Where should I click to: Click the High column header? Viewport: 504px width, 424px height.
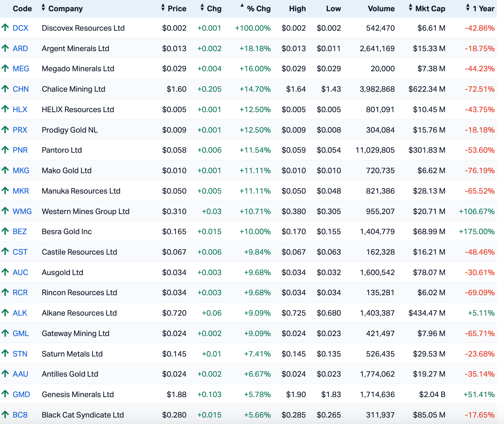point(297,9)
